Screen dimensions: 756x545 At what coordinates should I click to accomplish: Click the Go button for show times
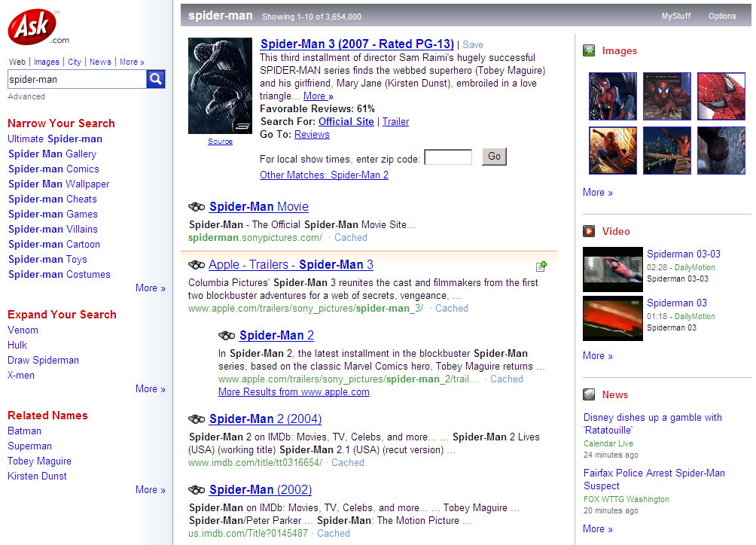[x=494, y=157]
